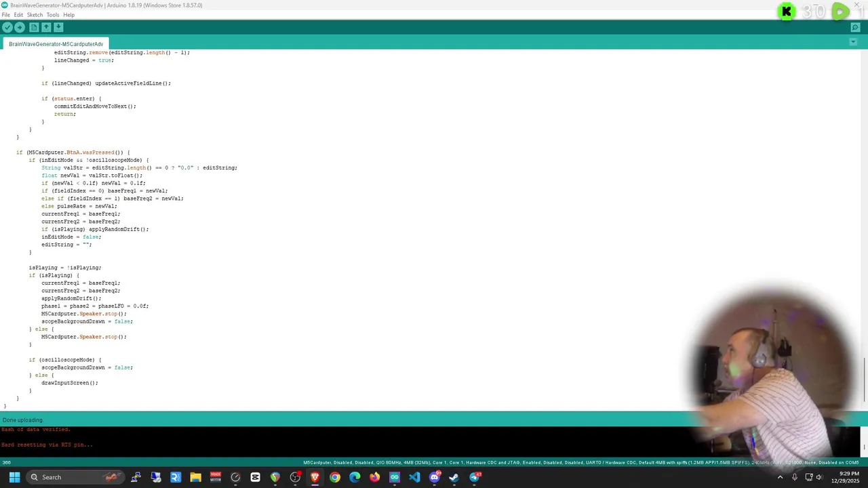Open the Sketch menu
Image resolution: width=868 pixels, height=488 pixels.
35,15
